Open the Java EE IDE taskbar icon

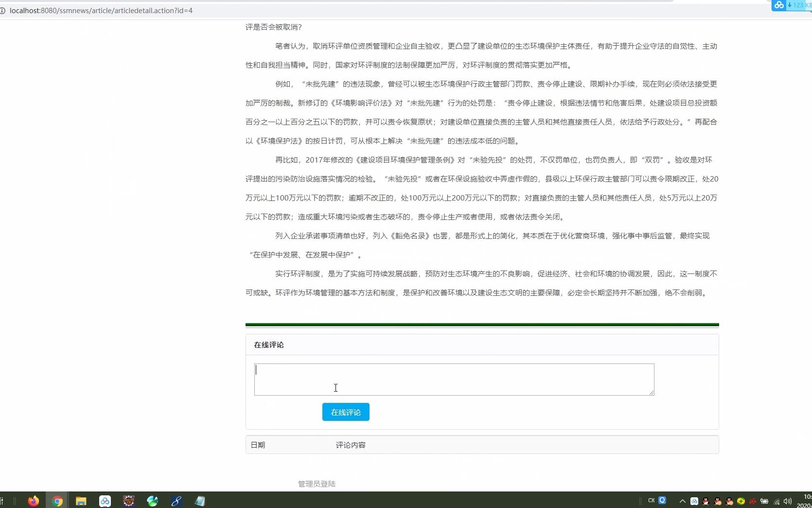129,501
